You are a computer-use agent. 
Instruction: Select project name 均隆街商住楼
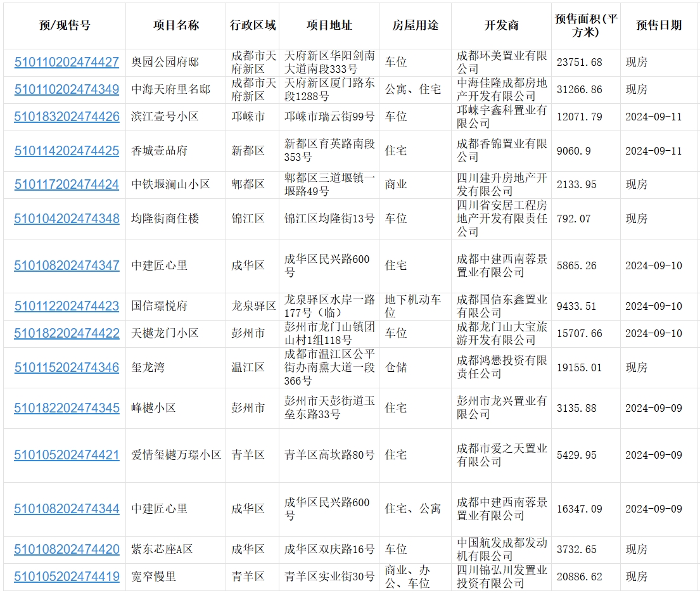(x=165, y=219)
